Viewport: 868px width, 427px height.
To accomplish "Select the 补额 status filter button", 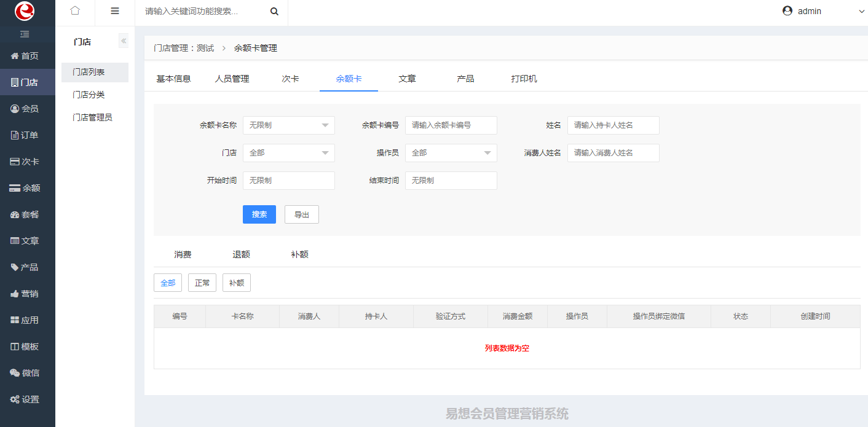I will tap(237, 283).
